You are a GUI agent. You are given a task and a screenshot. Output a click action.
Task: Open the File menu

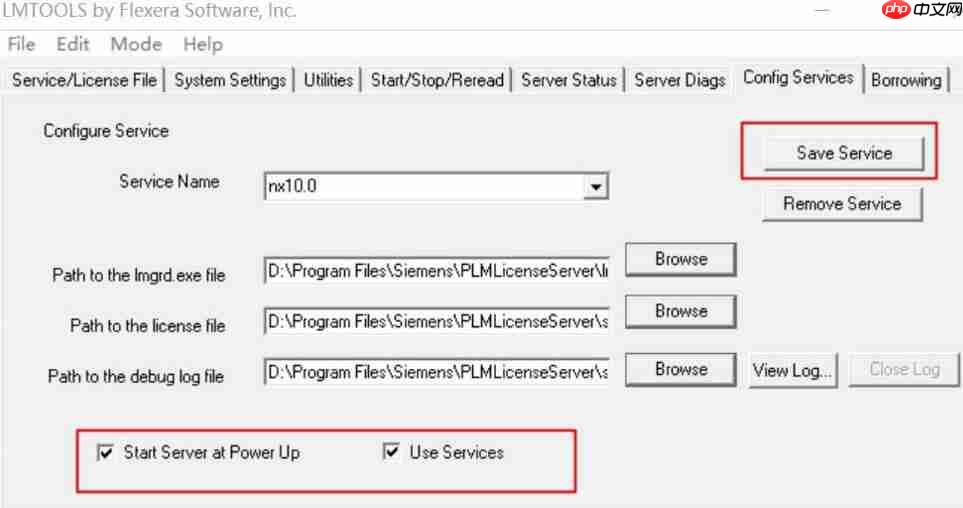21,44
